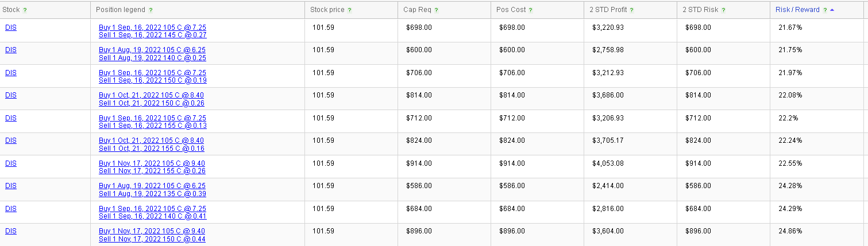Click the help icon beside Risk / Reward
This screenshot has width=868, height=246.
coord(825,10)
